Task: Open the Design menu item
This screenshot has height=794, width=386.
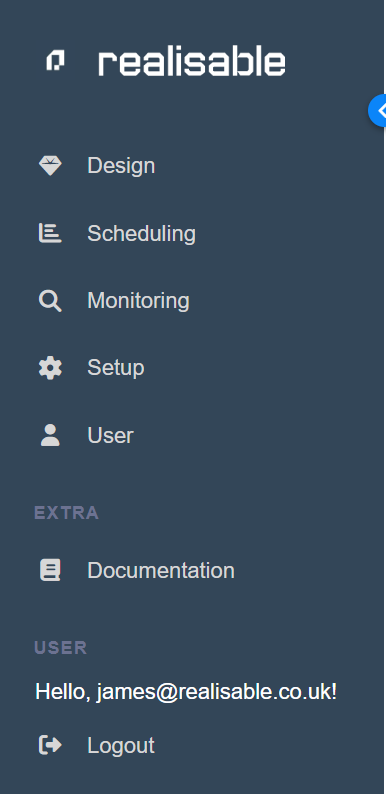Action: 121,166
